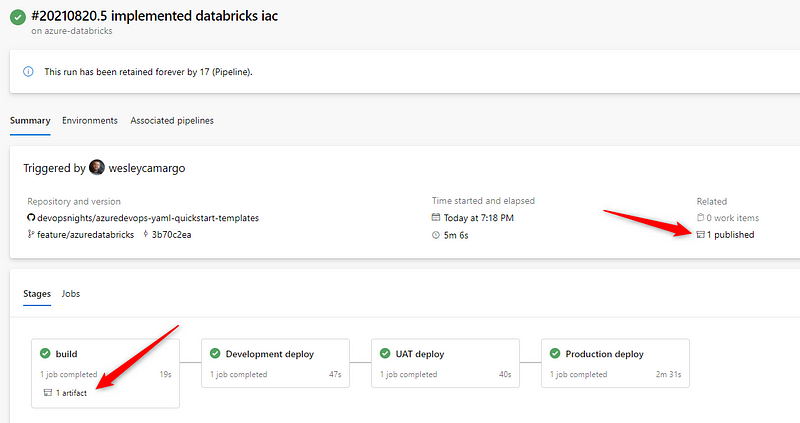Open the Associated pipelines tab
The width and height of the screenshot is (800, 423).
(x=171, y=121)
